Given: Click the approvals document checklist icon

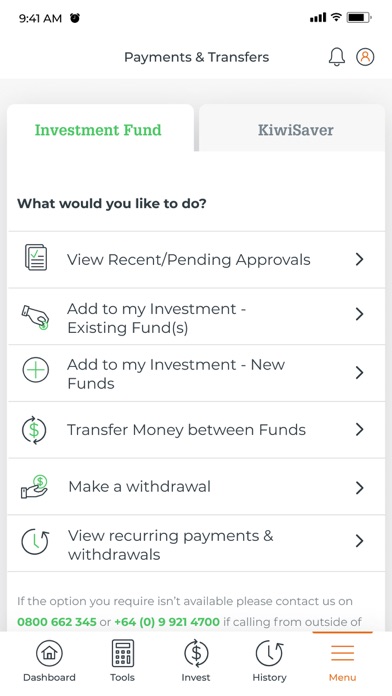Looking at the screenshot, I should click(x=36, y=257).
